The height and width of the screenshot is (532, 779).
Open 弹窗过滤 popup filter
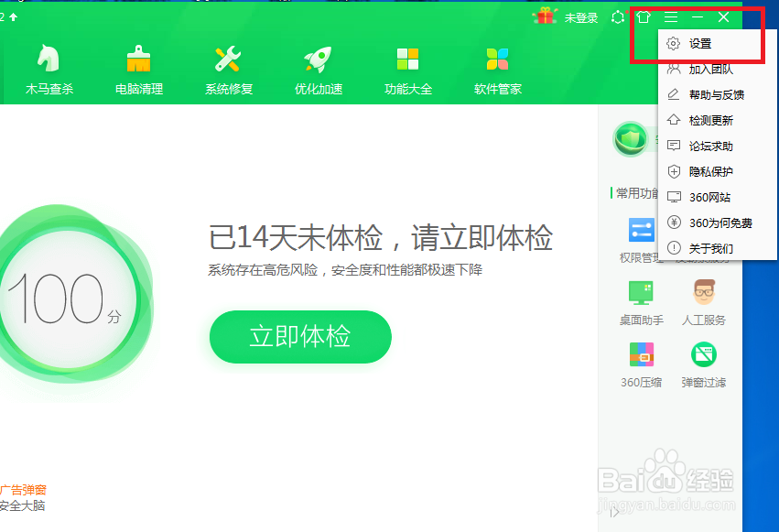click(x=704, y=365)
